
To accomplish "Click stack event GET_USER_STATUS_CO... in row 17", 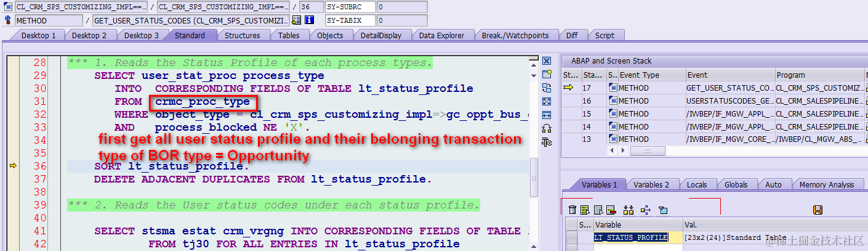I will pyautogui.click(x=729, y=88).
